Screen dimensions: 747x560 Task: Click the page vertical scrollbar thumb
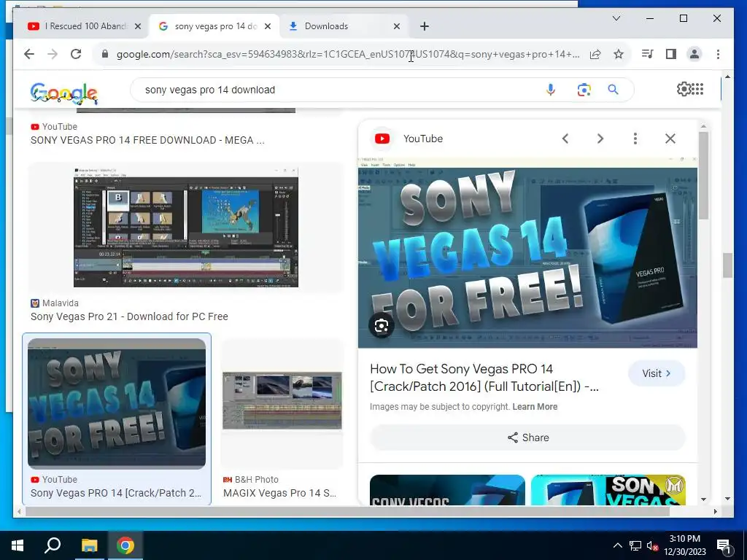coord(727,265)
